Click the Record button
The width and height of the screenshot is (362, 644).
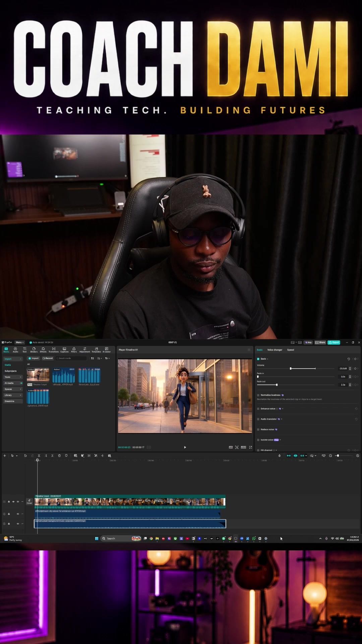click(x=48, y=359)
